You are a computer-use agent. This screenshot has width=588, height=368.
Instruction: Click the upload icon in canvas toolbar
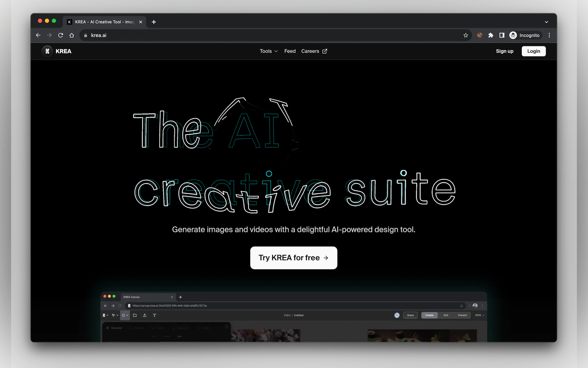pyautogui.click(x=145, y=315)
